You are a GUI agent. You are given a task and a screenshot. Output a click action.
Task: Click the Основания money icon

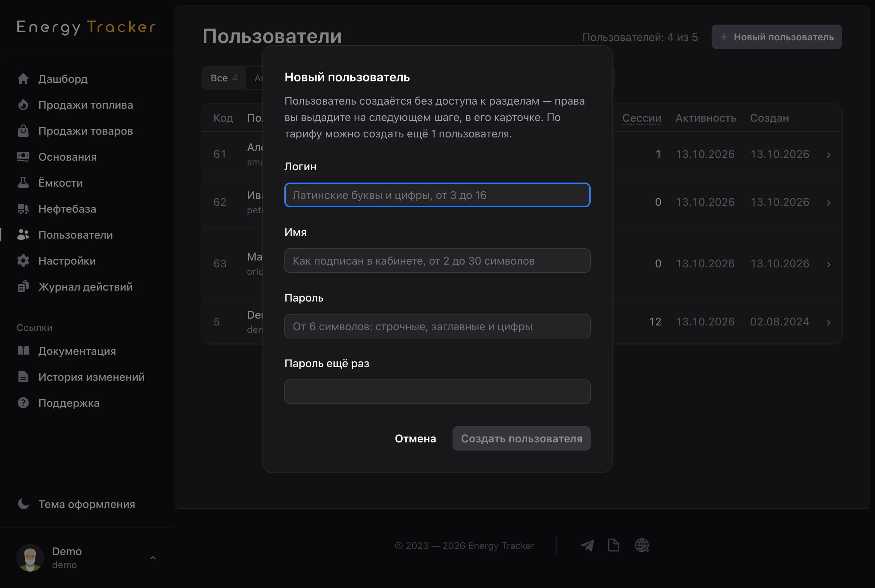point(23,157)
